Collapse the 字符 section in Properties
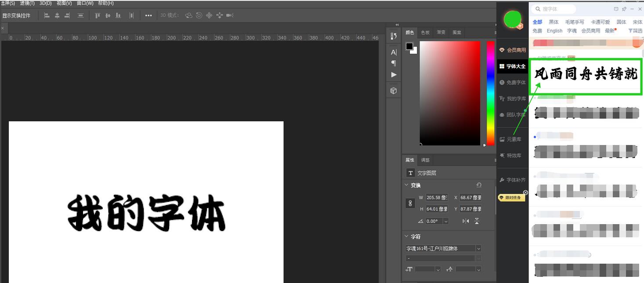This screenshot has height=283, width=644. (x=406, y=236)
